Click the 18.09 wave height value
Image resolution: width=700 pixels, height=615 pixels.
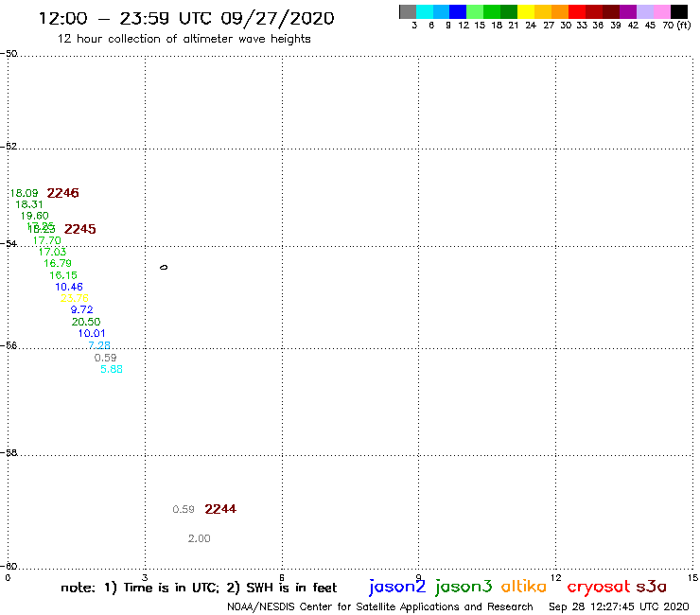24,193
